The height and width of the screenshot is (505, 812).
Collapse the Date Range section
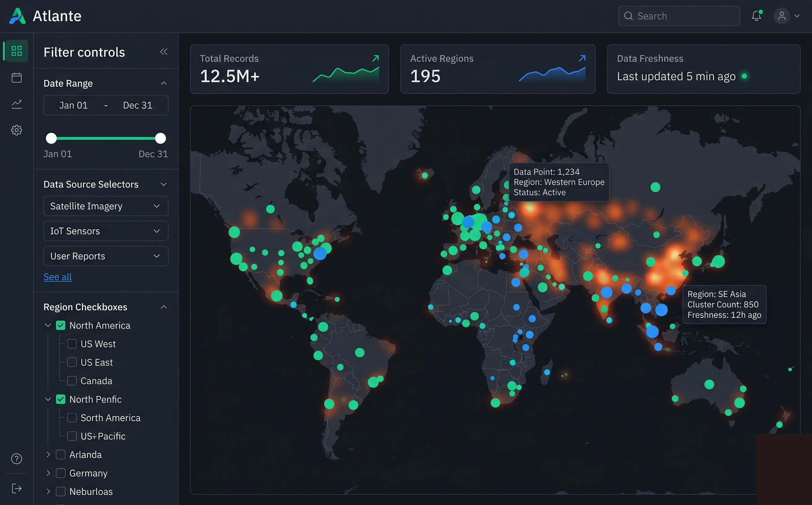(164, 83)
